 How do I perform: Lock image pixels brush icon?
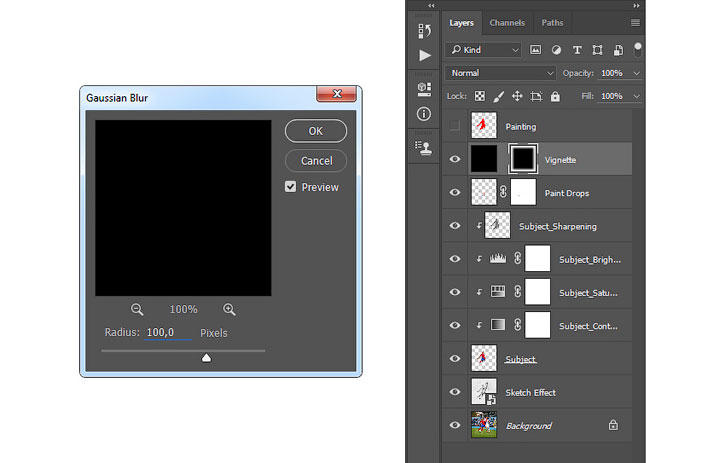coord(498,96)
